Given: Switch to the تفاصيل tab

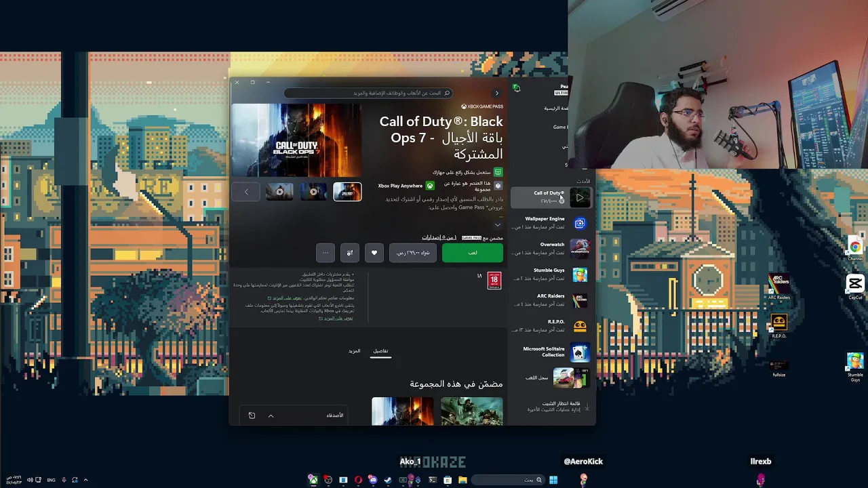Looking at the screenshot, I should (381, 351).
